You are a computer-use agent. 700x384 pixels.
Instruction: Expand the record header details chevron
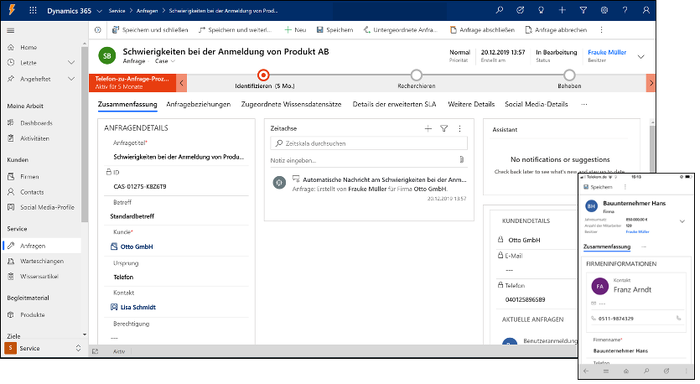pos(641,57)
